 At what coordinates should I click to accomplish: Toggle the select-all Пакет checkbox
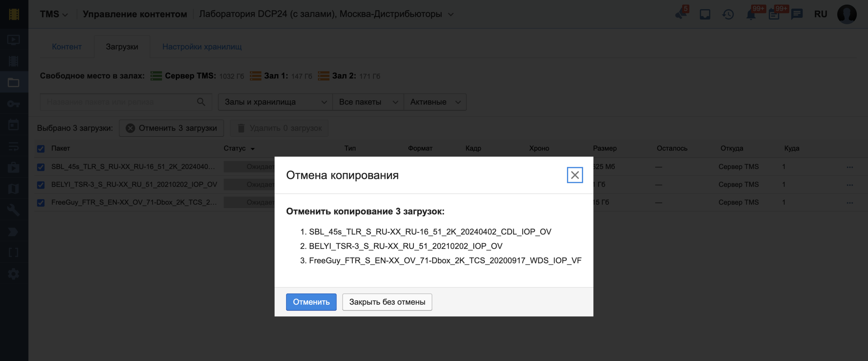[x=41, y=149]
